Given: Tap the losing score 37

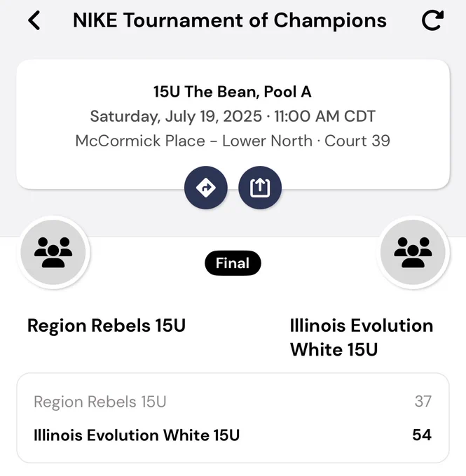Looking at the screenshot, I should click(x=423, y=401).
